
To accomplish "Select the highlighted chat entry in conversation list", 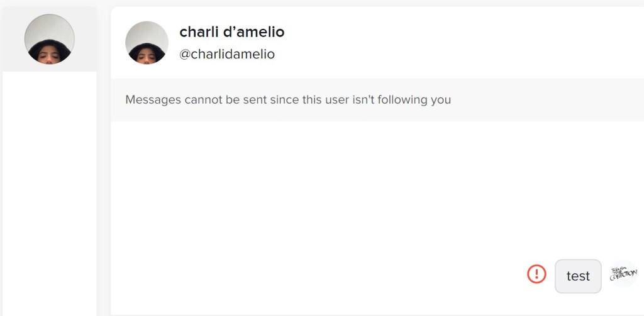I will 49,39.
